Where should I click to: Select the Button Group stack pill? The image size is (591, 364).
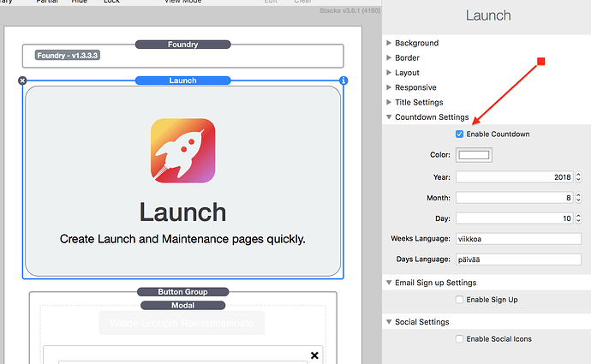tap(182, 292)
